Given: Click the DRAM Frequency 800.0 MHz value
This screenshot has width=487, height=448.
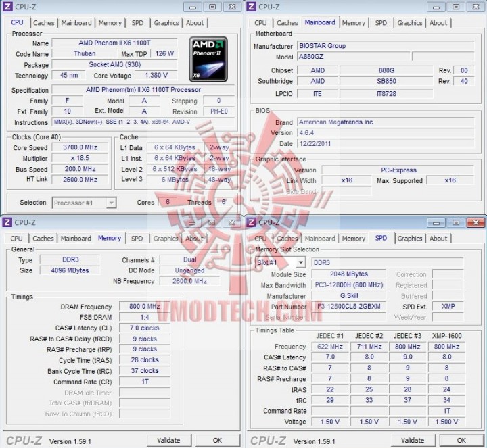Looking at the screenshot, I should [x=145, y=307].
